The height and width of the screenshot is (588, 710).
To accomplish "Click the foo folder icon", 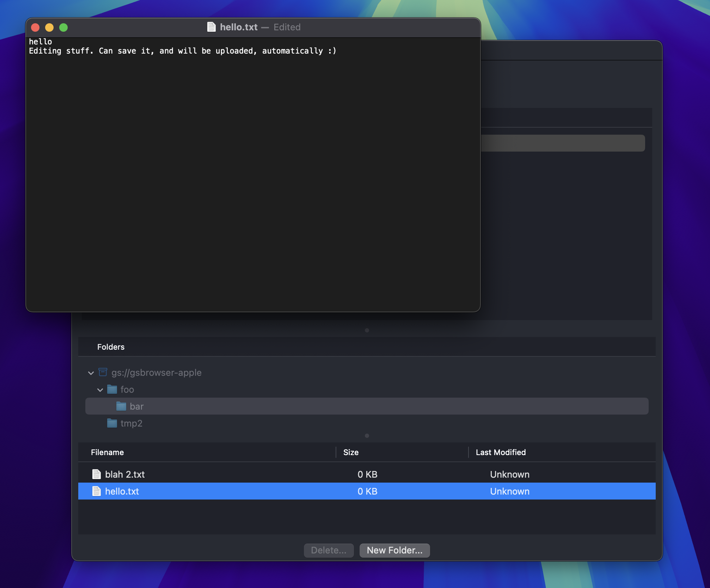I will (x=112, y=389).
